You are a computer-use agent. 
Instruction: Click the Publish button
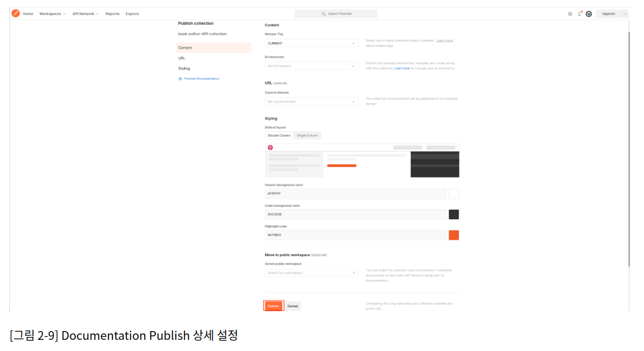tap(274, 306)
